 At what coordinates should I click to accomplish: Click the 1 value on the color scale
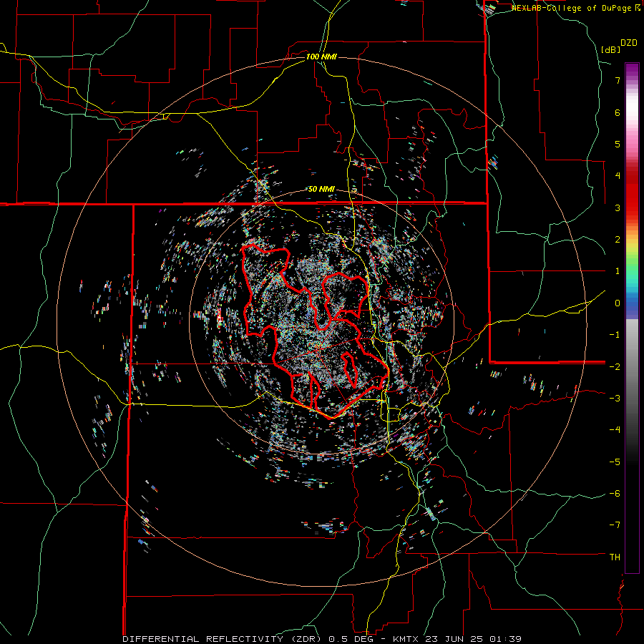pos(618,271)
